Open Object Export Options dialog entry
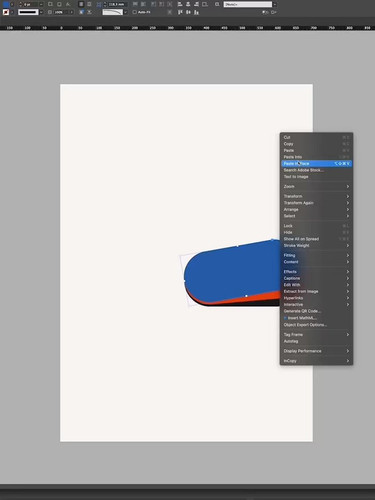This screenshot has width=375, height=500. click(x=316, y=325)
